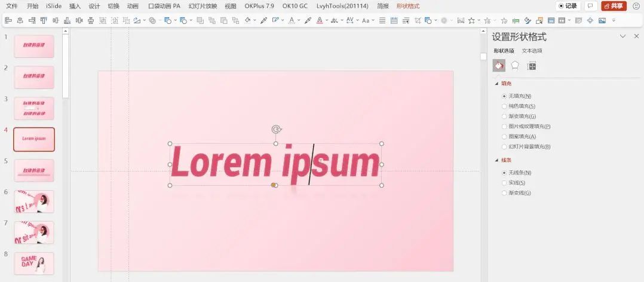Select 幻灯片背景填充(B) option
The image size is (644, 282).
[x=526, y=146]
